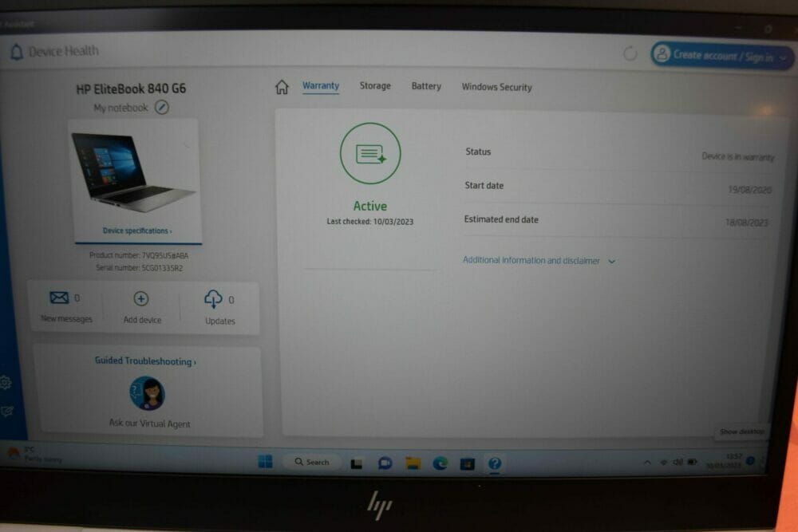Open the taskbar clock and date
The width and height of the screenshot is (798, 532).
pos(724,461)
